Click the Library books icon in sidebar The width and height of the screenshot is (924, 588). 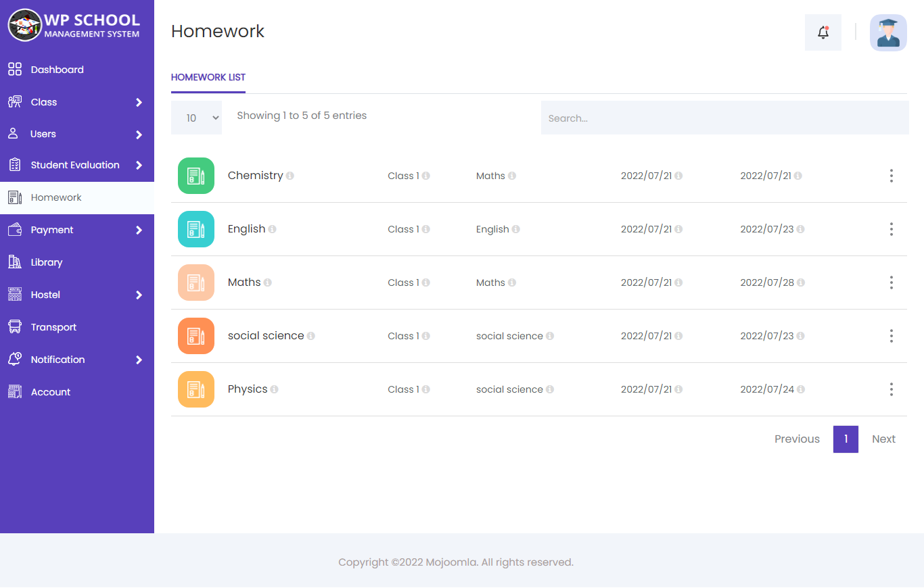point(15,262)
